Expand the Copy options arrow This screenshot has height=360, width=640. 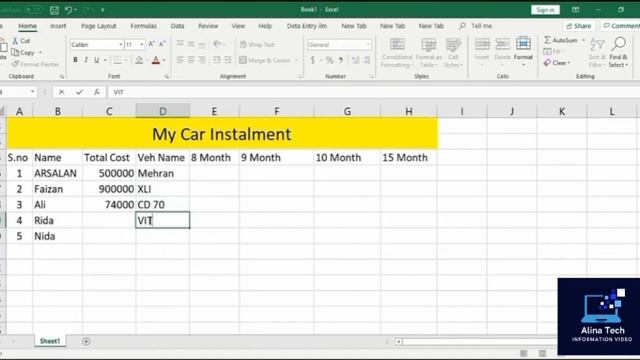(40, 53)
